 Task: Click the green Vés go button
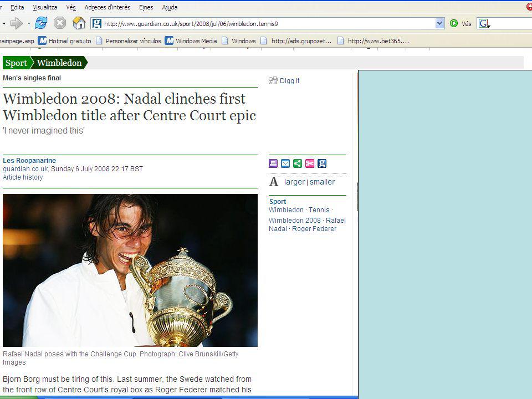point(461,23)
